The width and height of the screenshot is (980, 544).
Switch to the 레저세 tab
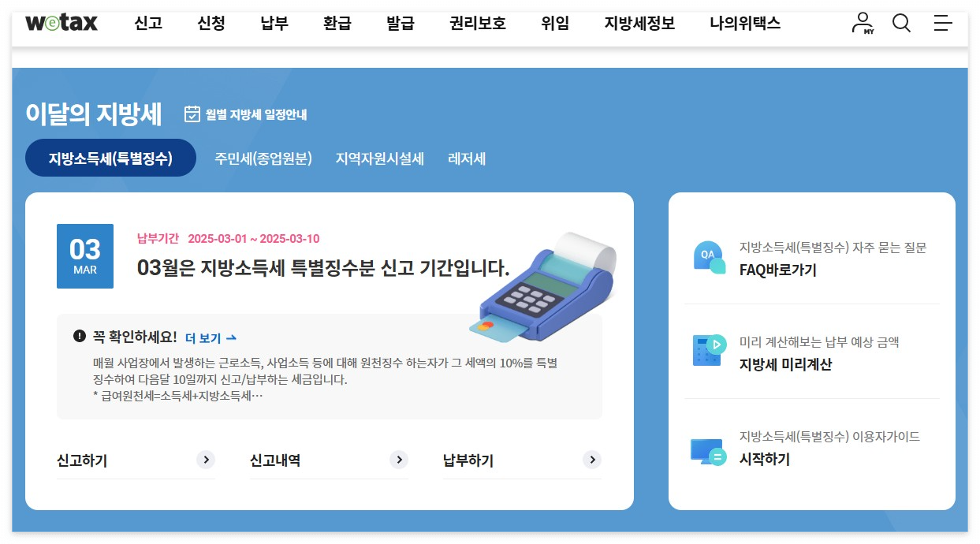[x=467, y=158]
